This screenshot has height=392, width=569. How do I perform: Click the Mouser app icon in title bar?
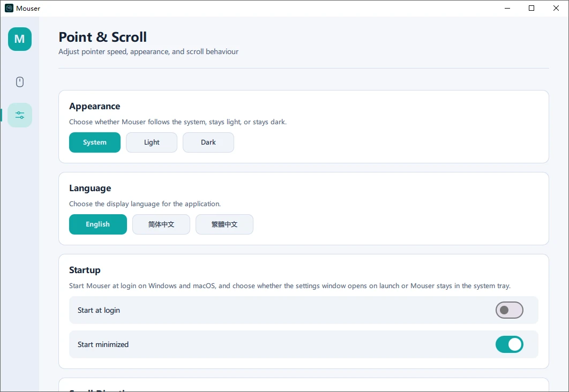9,8
